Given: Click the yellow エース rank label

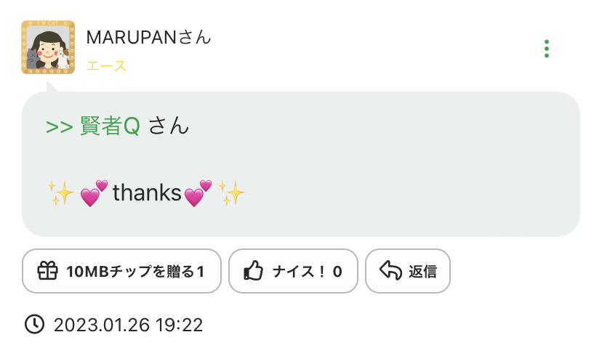Looking at the screenshot, I should click(106, 66).
